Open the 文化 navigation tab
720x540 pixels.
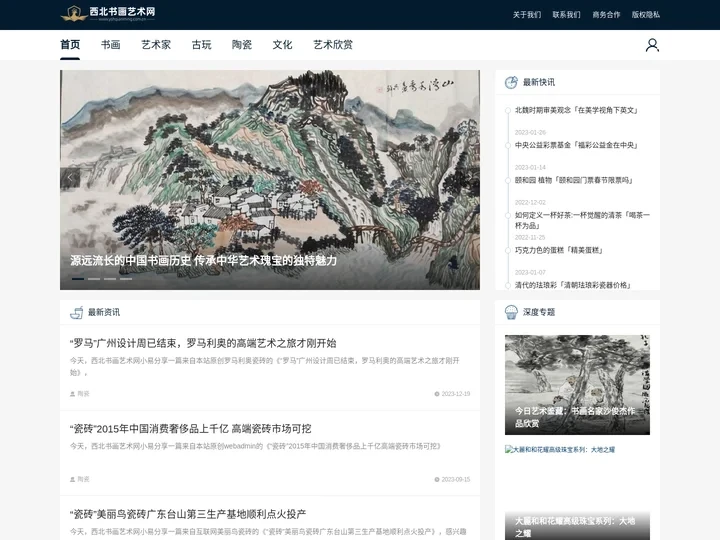(x=282, y=45)
